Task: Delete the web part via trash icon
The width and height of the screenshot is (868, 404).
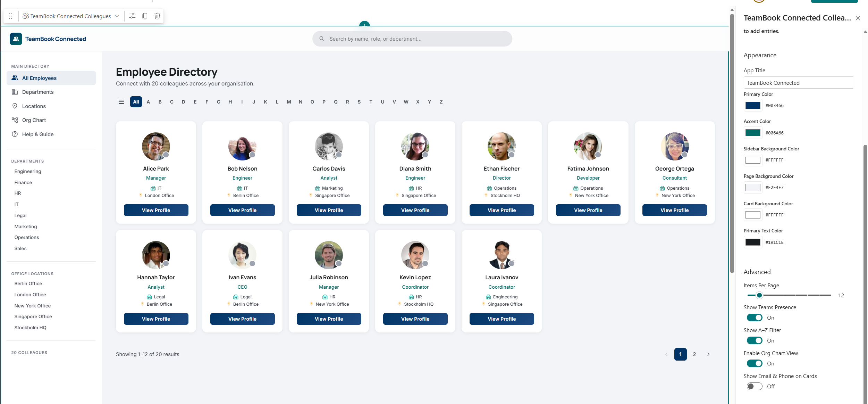Action: [157, 16]
